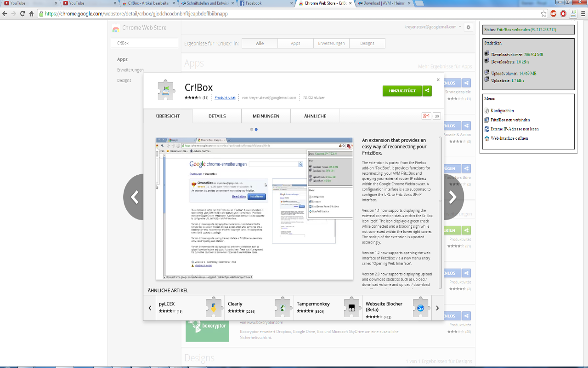Show next extension with right arrow circle
Image resolution: width=588 pixels, height=368 pixels.
coord(453,197)
